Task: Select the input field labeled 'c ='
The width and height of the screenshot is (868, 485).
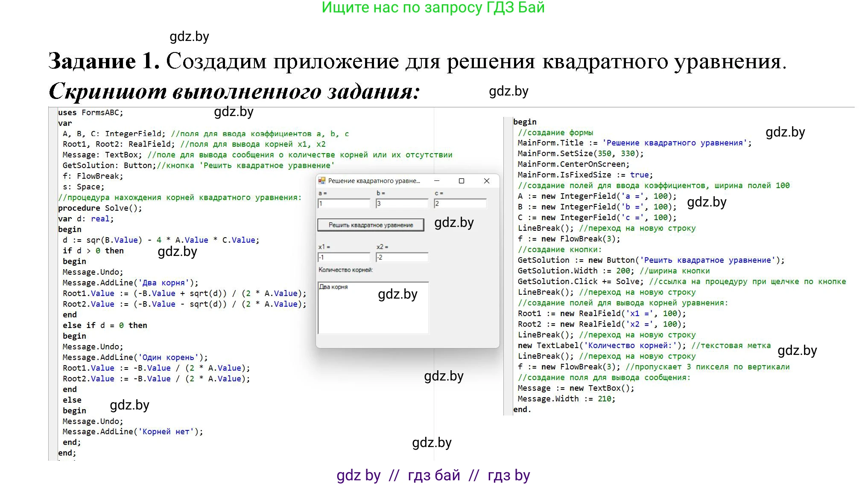Action: click(460, 203)
